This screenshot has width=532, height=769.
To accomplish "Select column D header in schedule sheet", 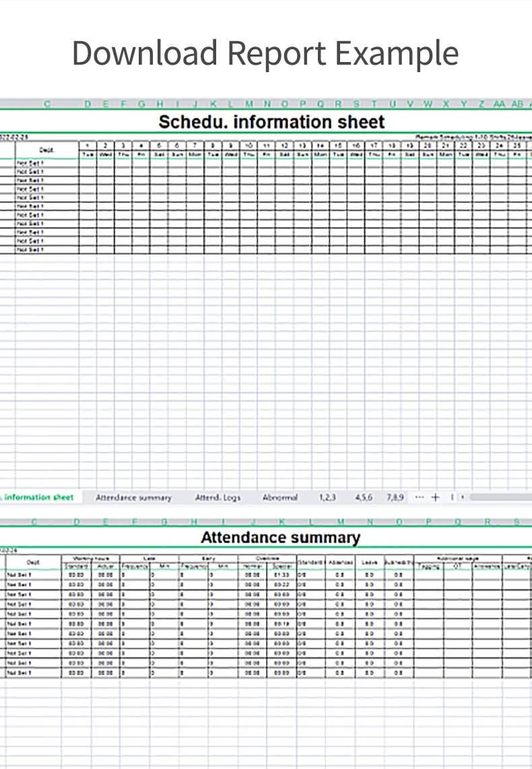I will 88,104.
